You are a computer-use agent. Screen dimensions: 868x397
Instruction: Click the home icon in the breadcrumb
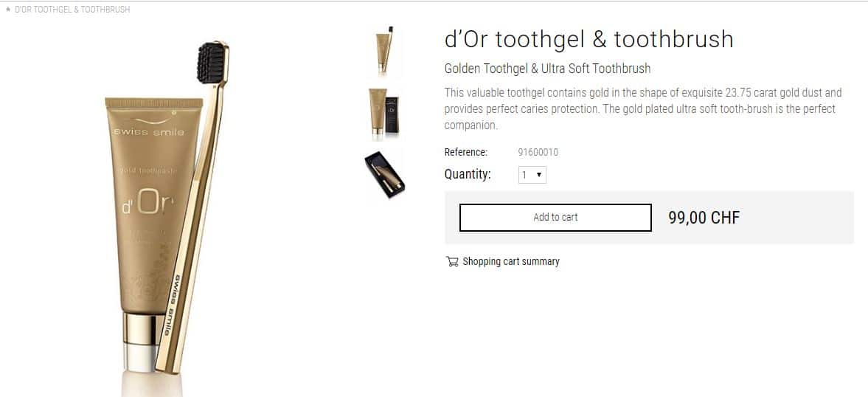8,10
